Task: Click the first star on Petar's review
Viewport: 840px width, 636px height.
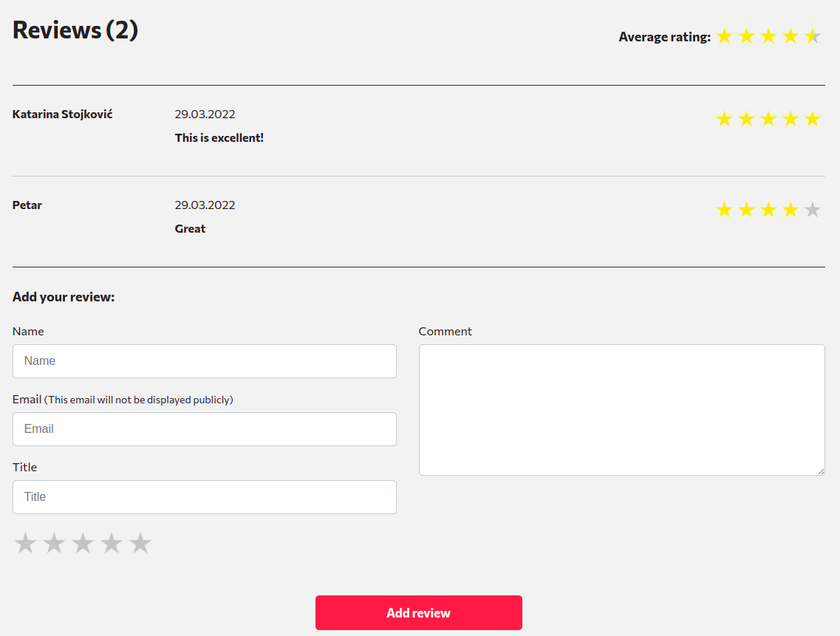Action: 724,211
